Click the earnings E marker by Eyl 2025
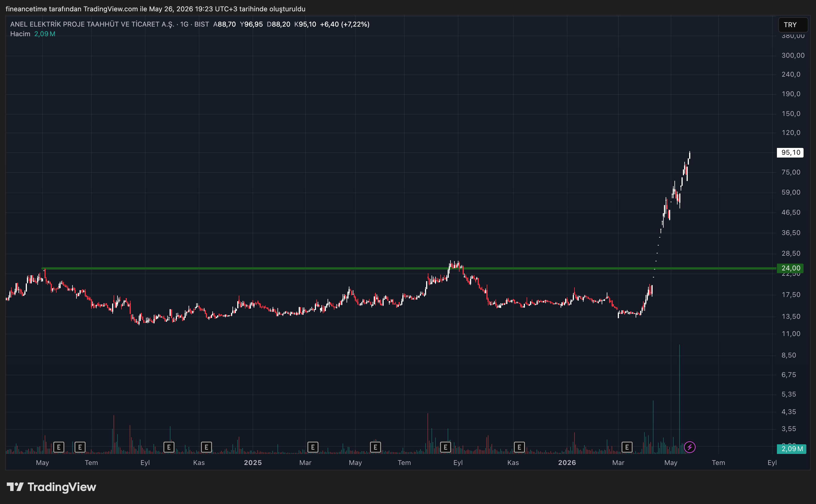Viewport: 816px width, 504px height. [445, 447]
